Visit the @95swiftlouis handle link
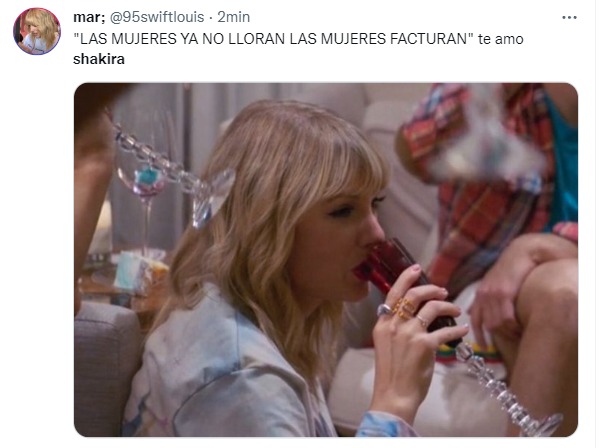This screenshot has height=448, width=599. tap(157, 17)
